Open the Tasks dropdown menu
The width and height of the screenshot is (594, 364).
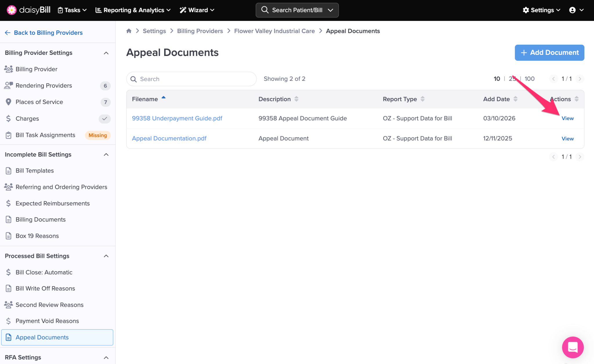pos(72,10)
